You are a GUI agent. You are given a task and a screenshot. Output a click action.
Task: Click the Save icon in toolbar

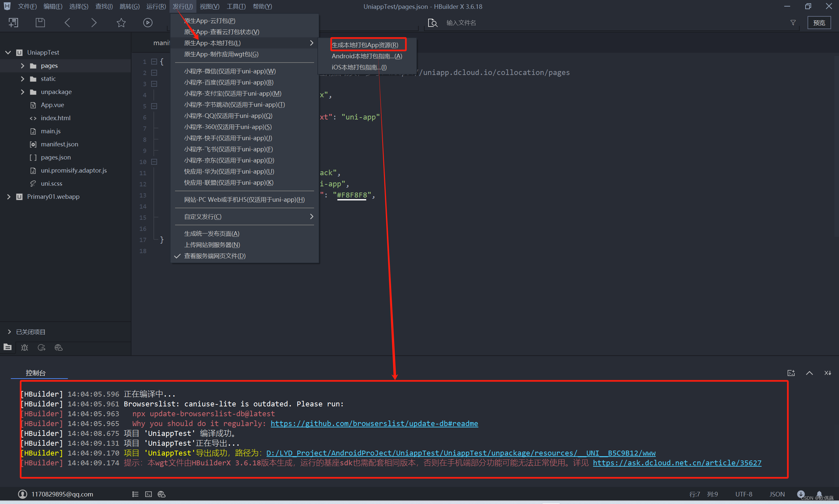(x=40, y=22)
